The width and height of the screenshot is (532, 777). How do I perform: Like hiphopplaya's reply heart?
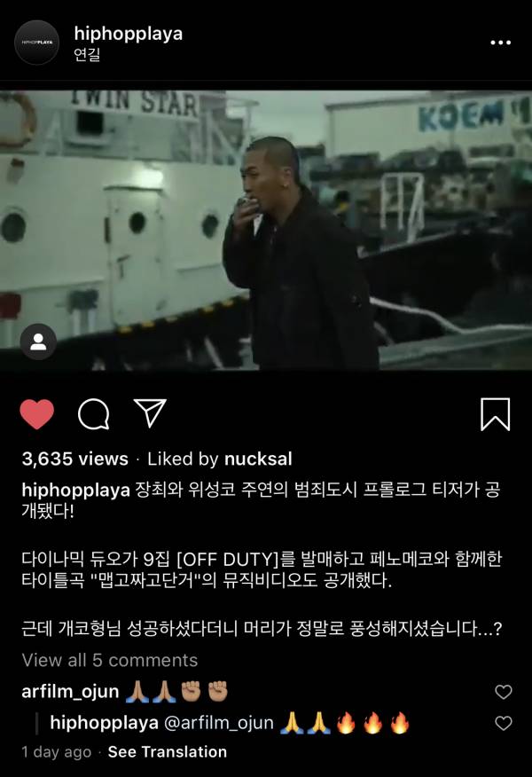504,723
